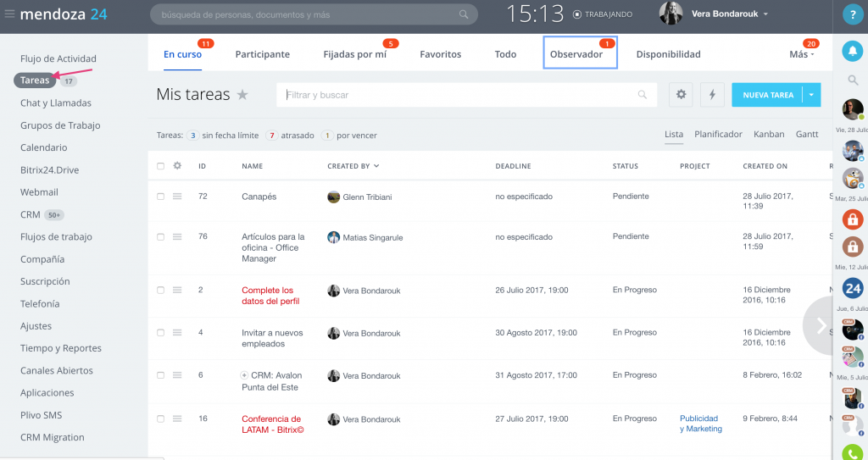The width and height of the screenshot is (868, 460).
Task: Add Mis tareas to favorites with star
Action: [x=242, y=95]
